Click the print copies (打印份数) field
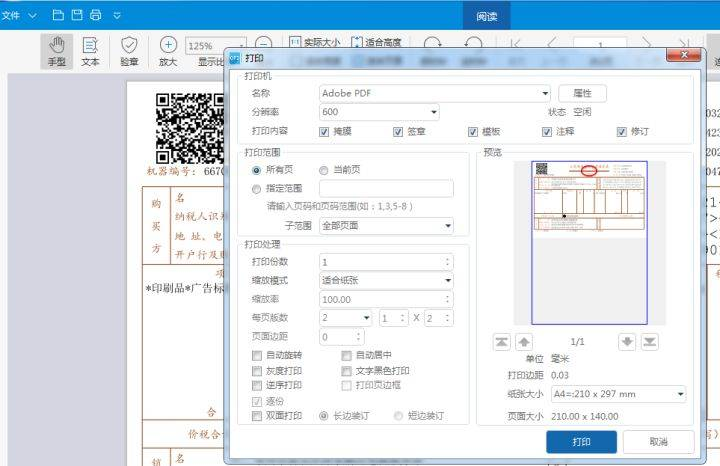Viewport: 720px width, 466px height. (x=386, y=262)
